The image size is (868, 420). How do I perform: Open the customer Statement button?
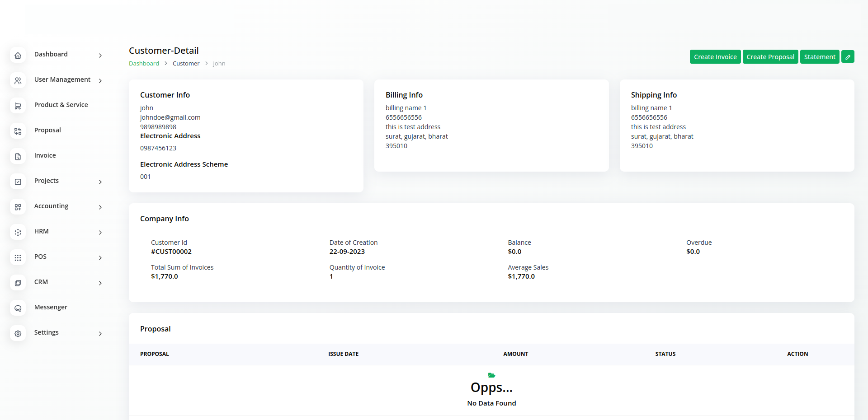(x=819, y=57)
